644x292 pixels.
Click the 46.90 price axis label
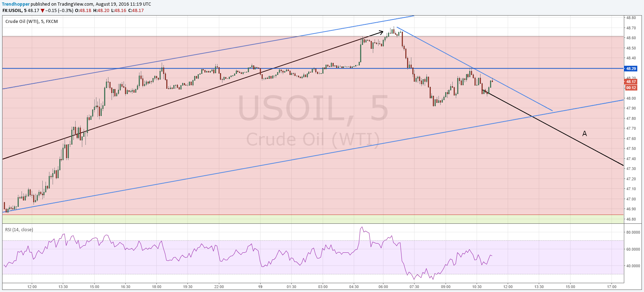[631, 209]
